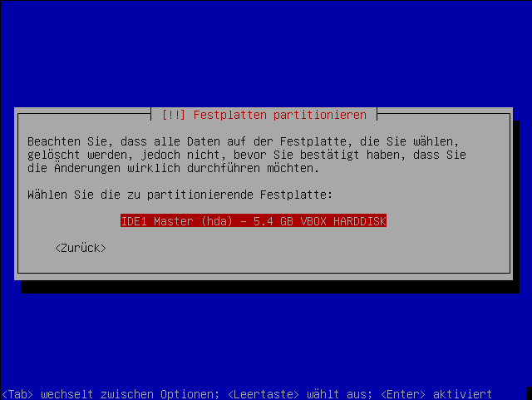Go back with the <Zurück> button
This screenshot has width=532, height=400.
tap(81, 248)
